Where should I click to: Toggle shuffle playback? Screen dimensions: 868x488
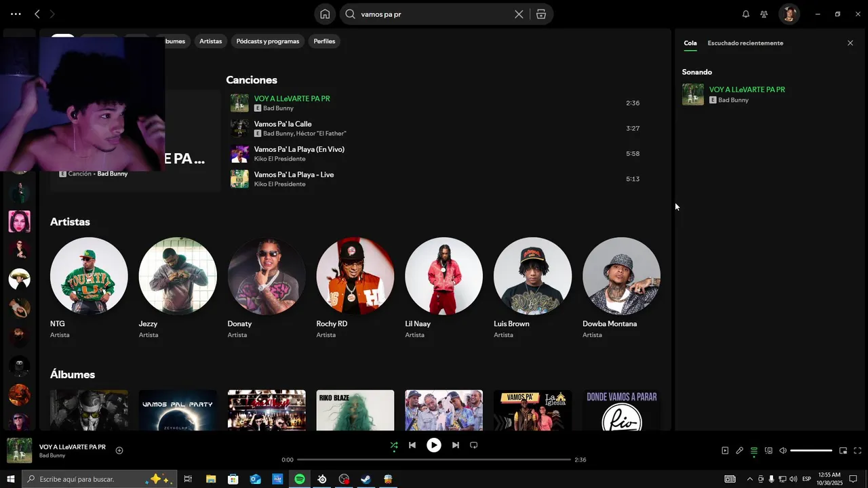(x=394, y=445)
